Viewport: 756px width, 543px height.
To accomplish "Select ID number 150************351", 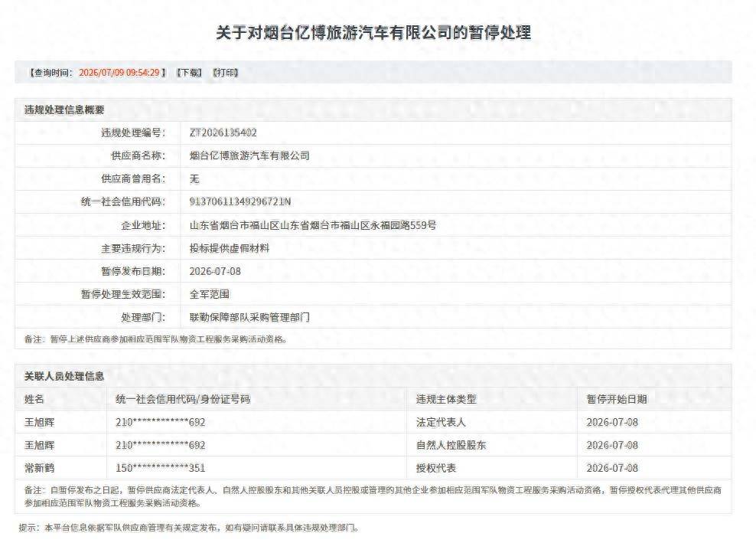I will (161, 468).
